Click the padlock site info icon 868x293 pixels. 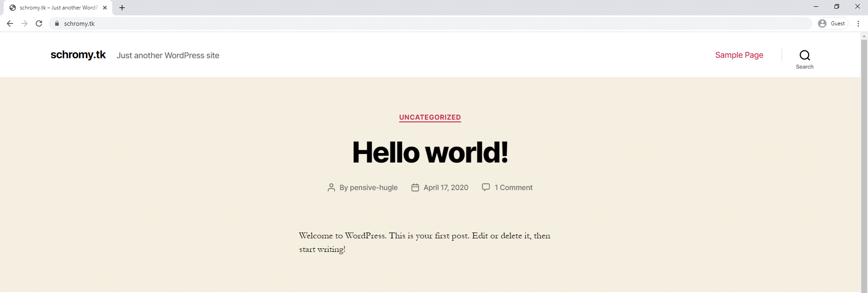pyautogui.click(x=57, y=23)
